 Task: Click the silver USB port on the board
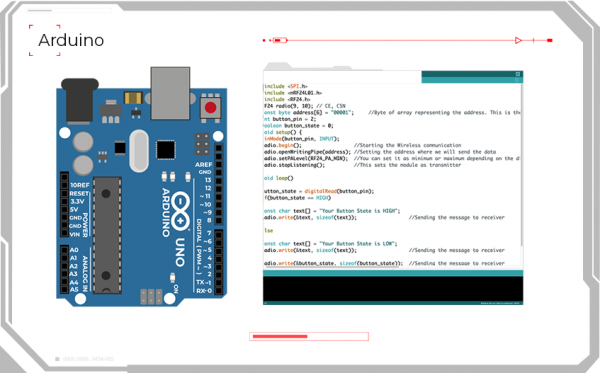170,93
